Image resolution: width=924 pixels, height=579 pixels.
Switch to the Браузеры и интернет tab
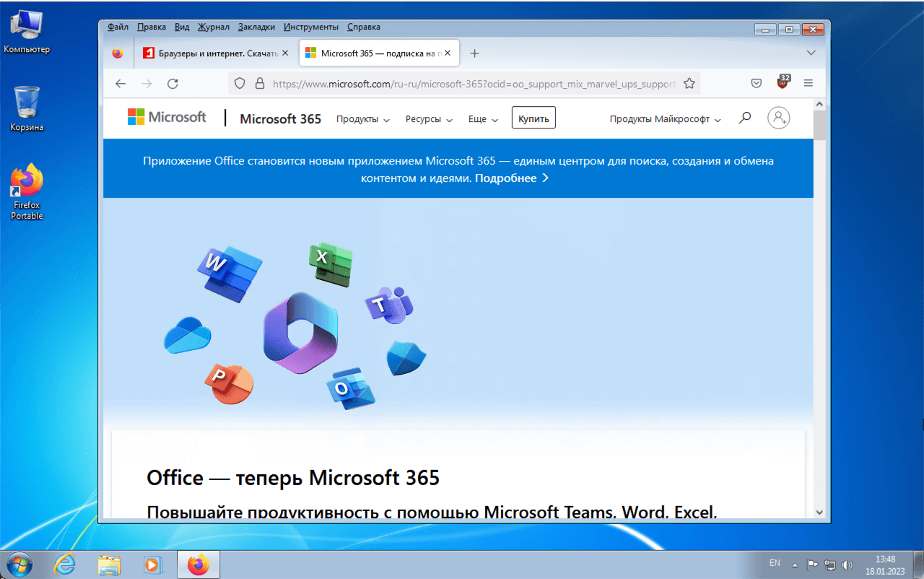pos(213,53)
